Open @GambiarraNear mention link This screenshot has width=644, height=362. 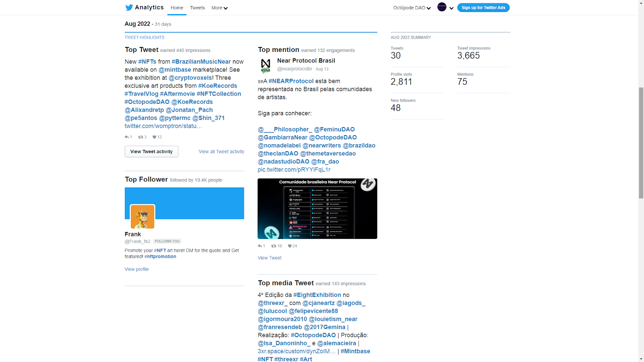[283, 137]
